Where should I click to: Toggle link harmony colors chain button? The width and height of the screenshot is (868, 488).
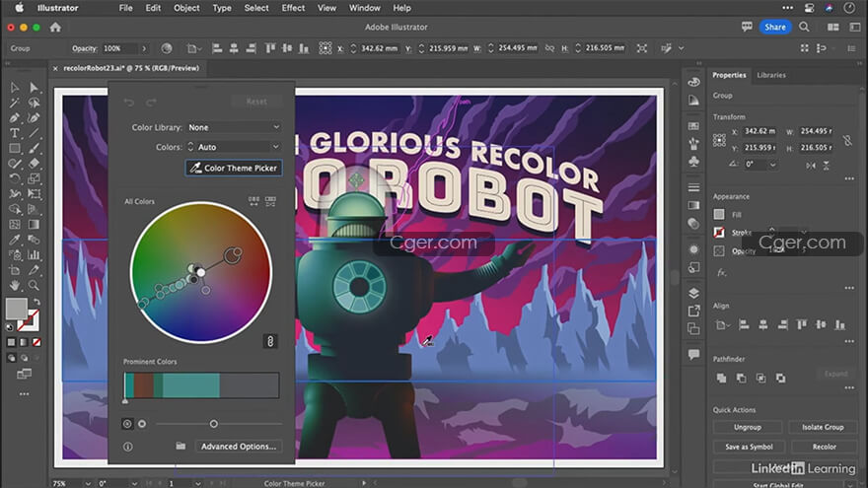point(270,341)
